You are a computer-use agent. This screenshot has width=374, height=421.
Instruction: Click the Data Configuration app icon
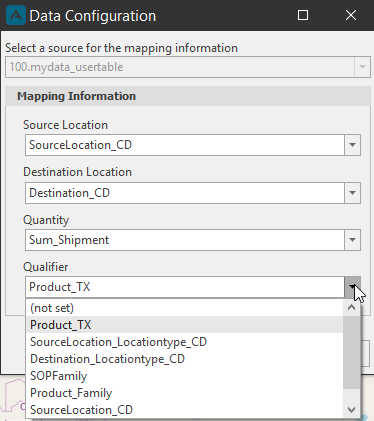click(16, 15)
